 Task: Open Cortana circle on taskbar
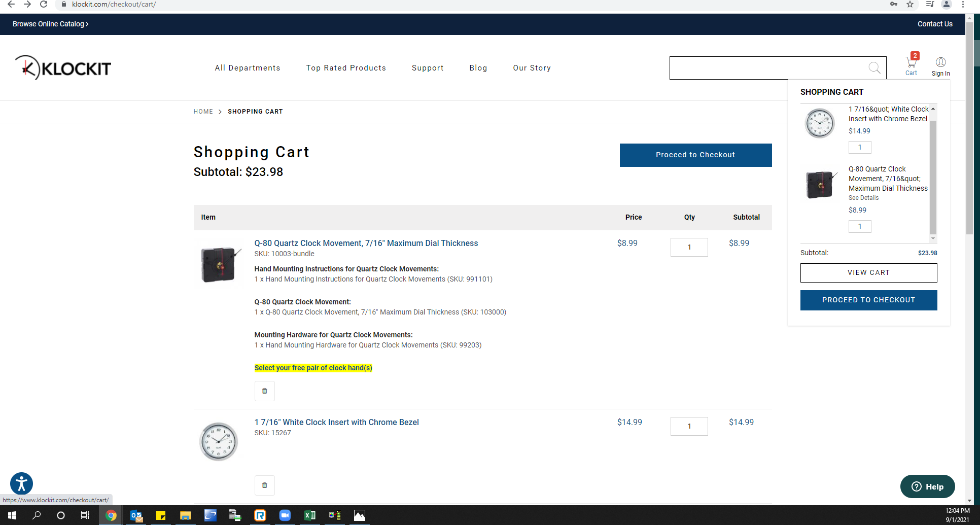[x=61, y=515]
